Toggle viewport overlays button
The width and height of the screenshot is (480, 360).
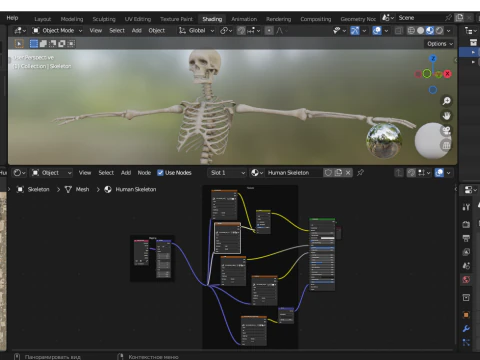click(x=377, y=31)
